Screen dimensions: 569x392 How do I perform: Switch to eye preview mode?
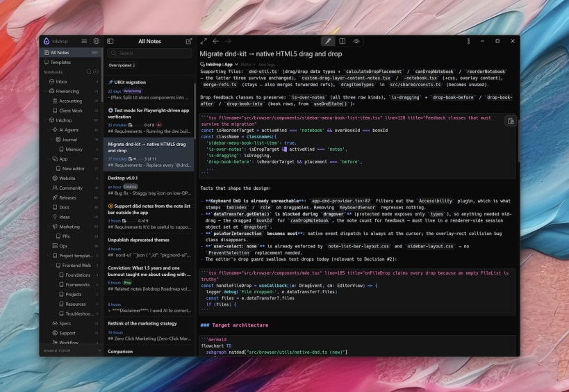click(356, 42)
